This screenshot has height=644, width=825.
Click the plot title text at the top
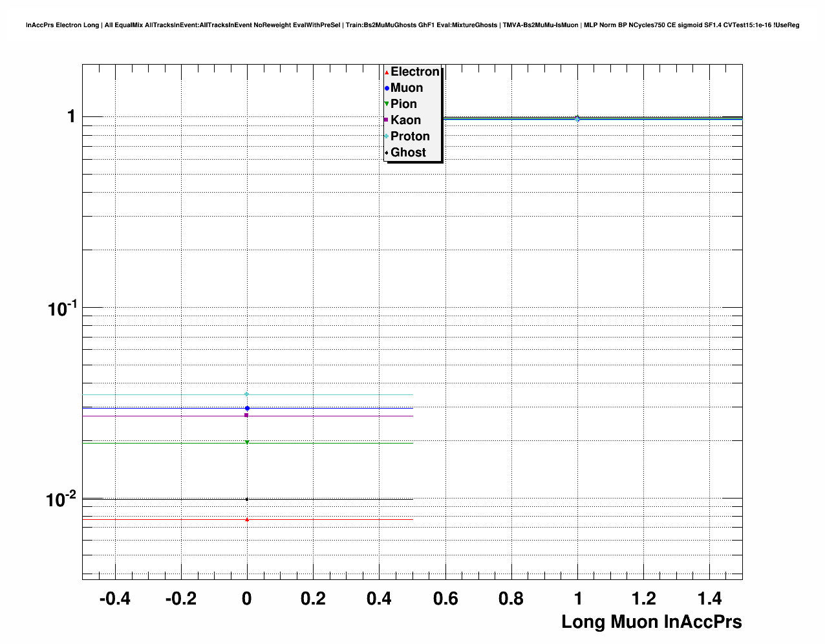click(412, 25)
